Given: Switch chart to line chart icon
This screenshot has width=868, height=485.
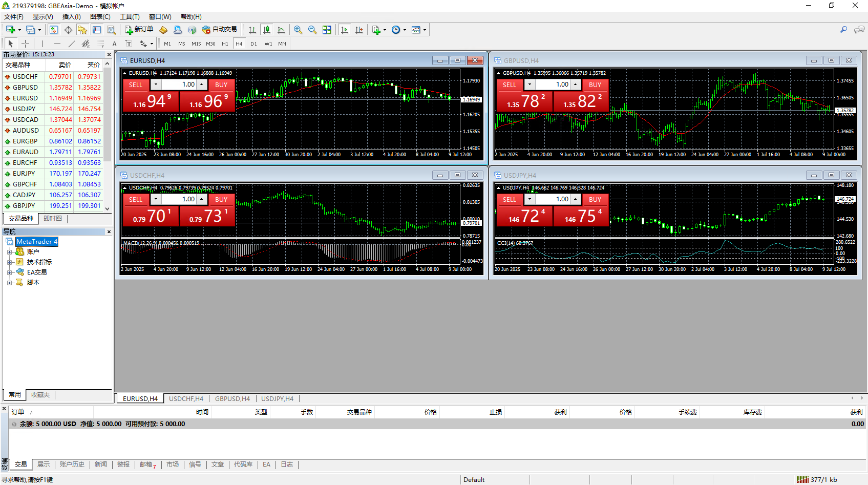Looking at the screenshot, I should (281, 30).
